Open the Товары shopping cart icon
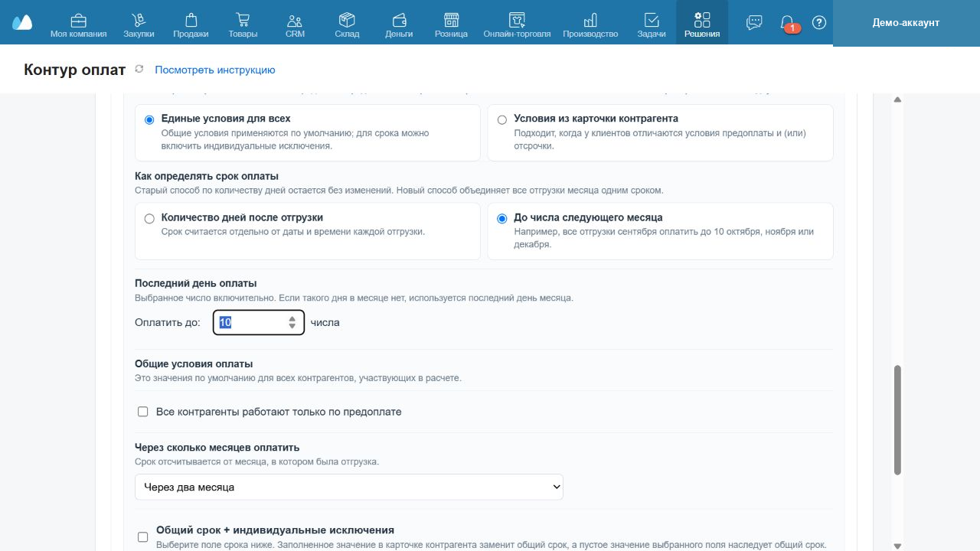Image resolution: width=980 pixels, height=551 pixels. click(x=243, y=20)
